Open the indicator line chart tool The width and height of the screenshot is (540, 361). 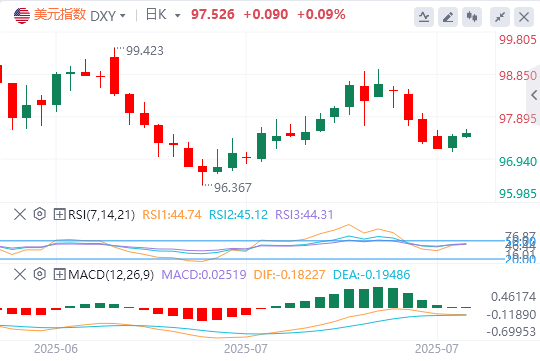(424, 17)
